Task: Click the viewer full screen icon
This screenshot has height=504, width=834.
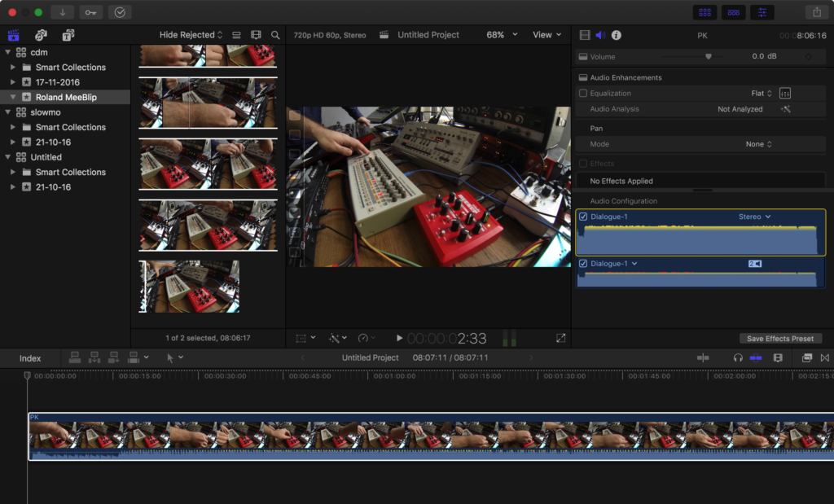Action: click(x=560, y=338)
